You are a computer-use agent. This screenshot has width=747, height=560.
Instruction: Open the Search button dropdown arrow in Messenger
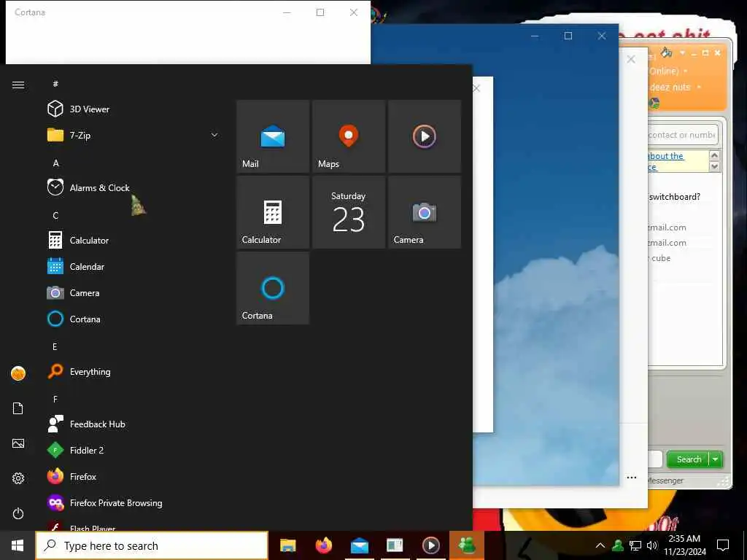(716, 459)
